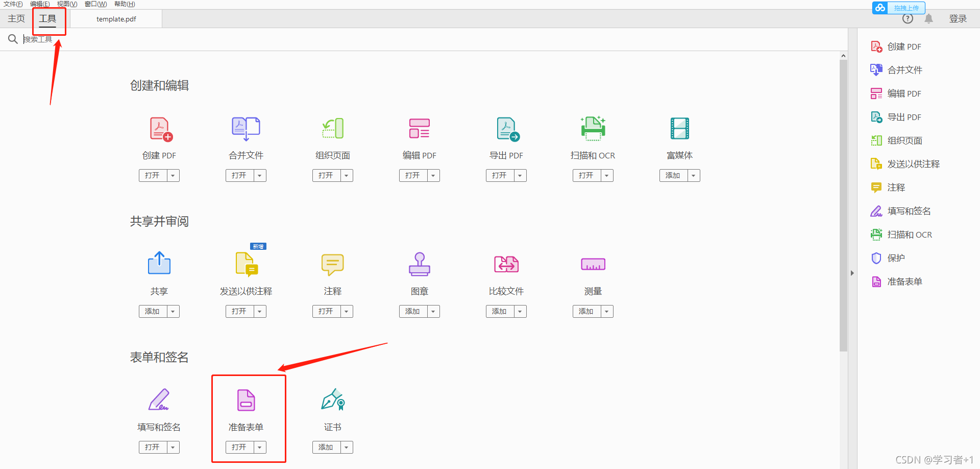The height and width of the screenshot is (469, 980).
Task: Expand the dropdown arrow under 证书
Action: click(347, 448)
